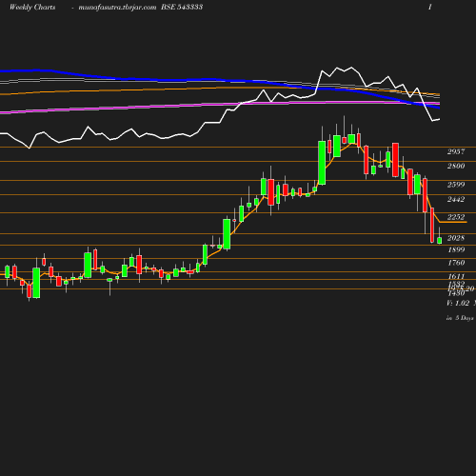Click the 2800 price level label
Image resolution: width=476 pixels, height=476 pixels.
pos(456,166)
